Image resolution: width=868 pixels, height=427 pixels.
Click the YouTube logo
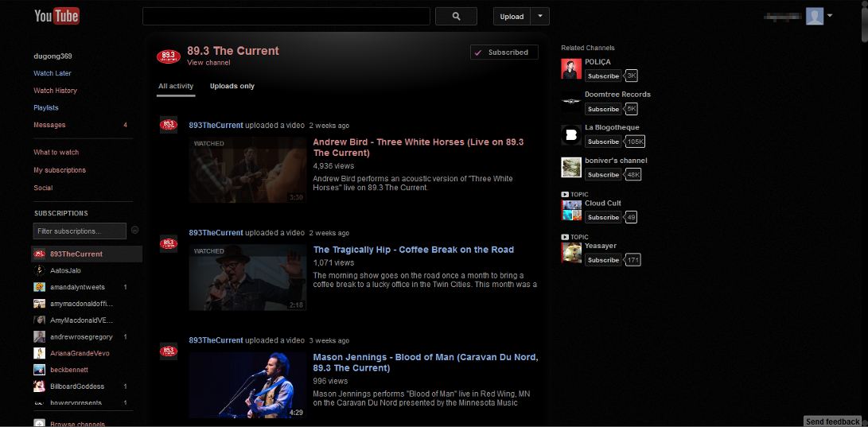pos(56,16)
